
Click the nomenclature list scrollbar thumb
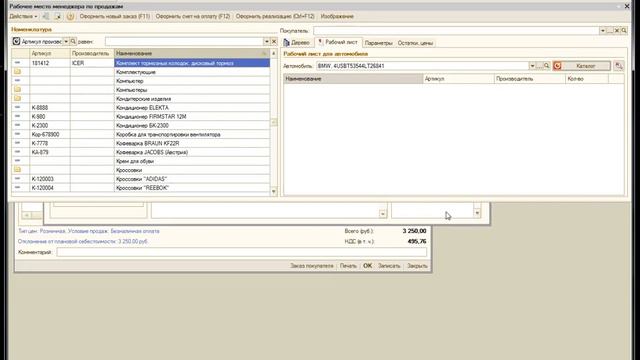coord(274,122)
